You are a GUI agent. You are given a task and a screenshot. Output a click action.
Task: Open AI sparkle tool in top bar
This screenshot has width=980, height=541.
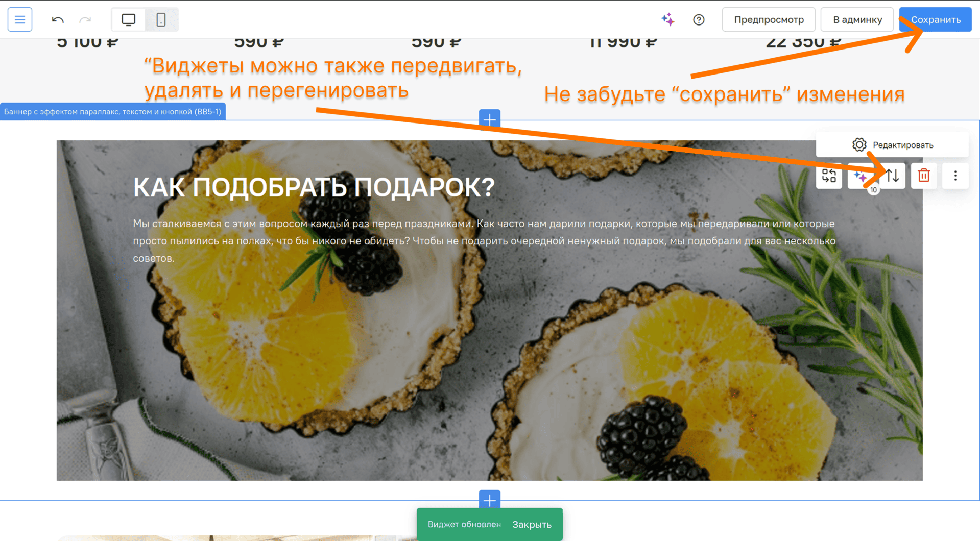(x=667, y=20)
